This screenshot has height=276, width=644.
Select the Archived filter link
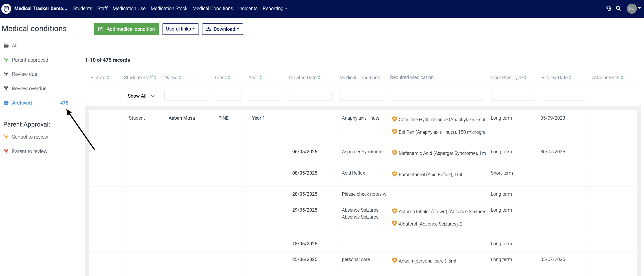pyautogui.click(x=22, y=103)
